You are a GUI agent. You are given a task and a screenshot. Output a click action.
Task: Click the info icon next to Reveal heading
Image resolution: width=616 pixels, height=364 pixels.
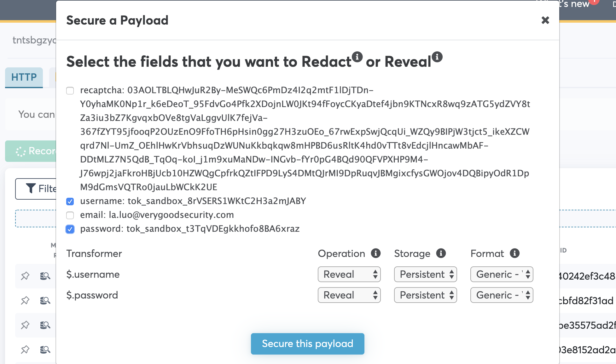pyautogui.click(x=437, y=57)
